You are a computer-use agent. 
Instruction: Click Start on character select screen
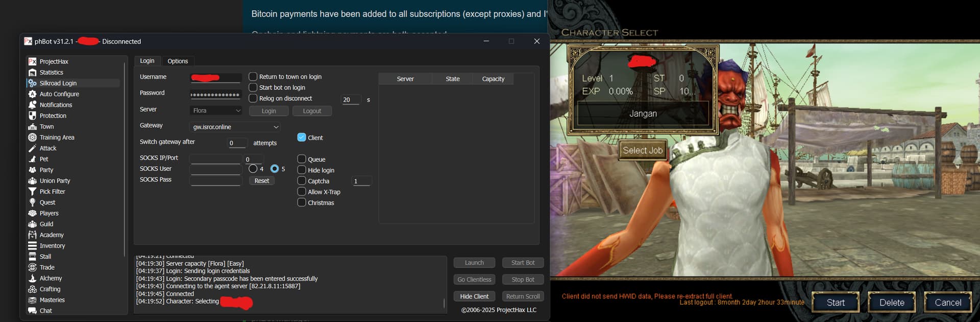point(835,303)
